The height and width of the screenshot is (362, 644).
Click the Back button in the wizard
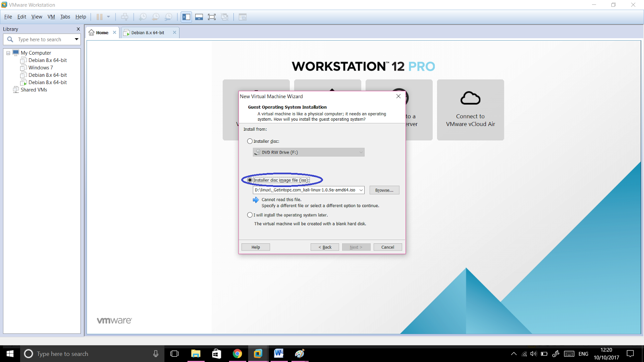point(324,247)
